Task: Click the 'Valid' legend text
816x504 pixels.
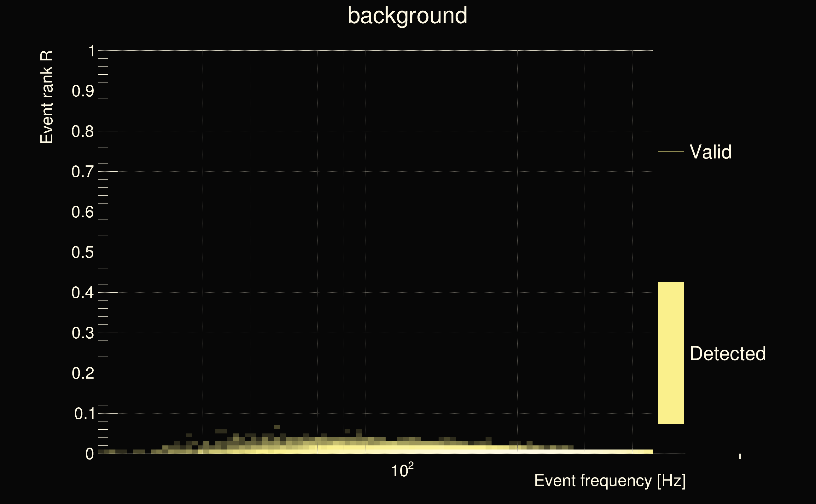Action: point(710,152)
